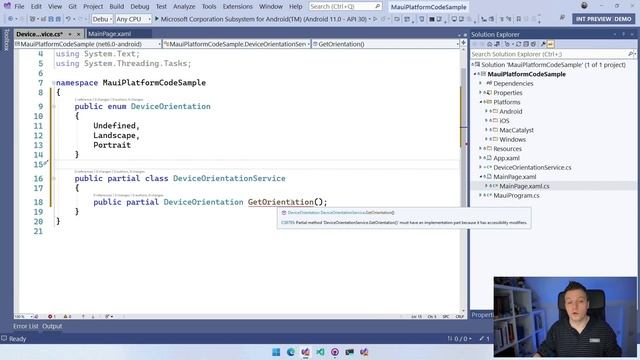Viewport: 640px width, 360px height.
Task: Click the GetOrientation method name in code
Action: 281,202
